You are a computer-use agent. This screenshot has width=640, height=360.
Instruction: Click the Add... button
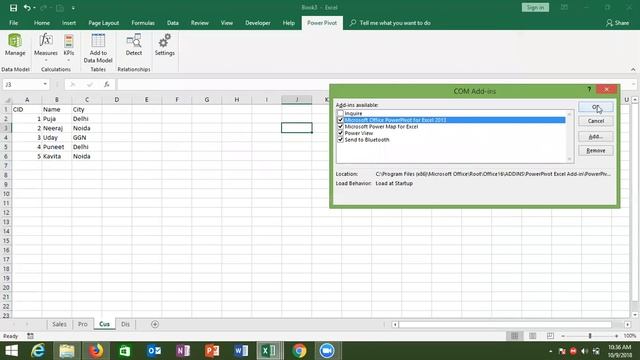[596, 137]
